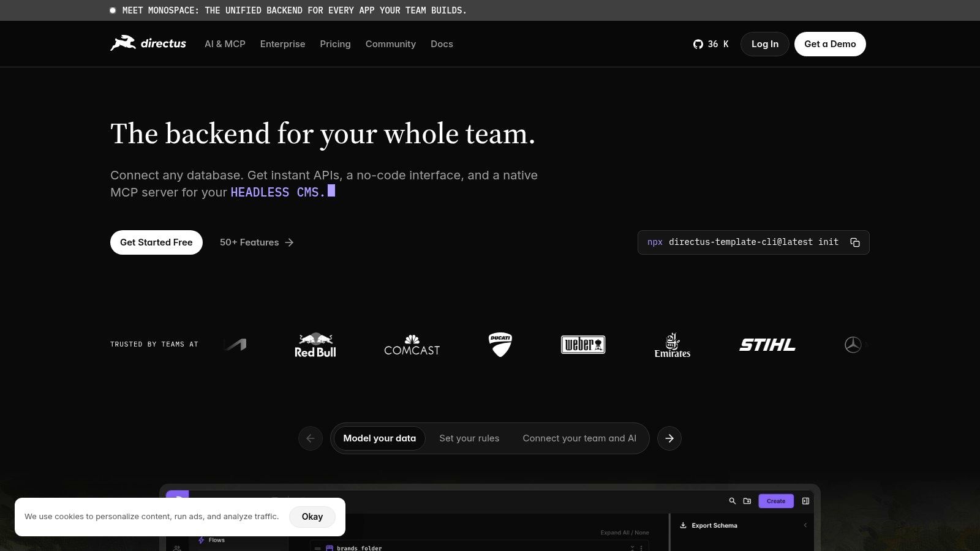980x551 pixels.
Task: Click the new folder icon in preview
Action: tap(747, 501)
